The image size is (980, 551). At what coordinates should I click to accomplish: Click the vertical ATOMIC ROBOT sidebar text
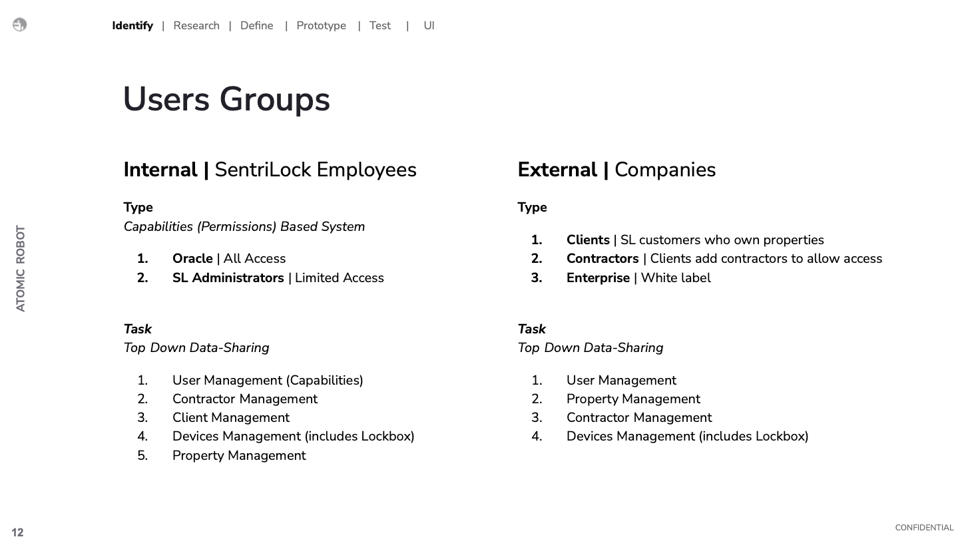(x=21, y=269)
